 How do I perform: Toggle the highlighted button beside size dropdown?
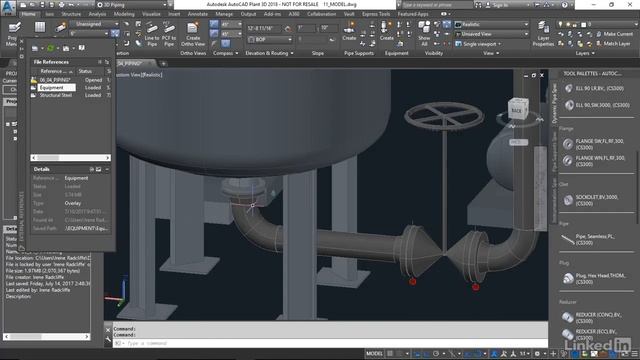pyautogui.click(x=116, y=33)
